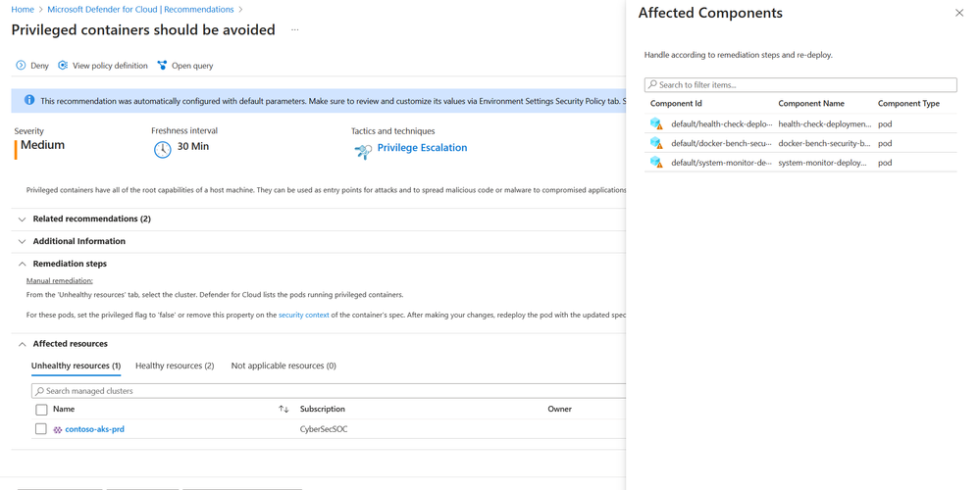980x490 pixels.
Task: Open the contoso-aks-prd cluster link
Action: [x=94, y=429]
